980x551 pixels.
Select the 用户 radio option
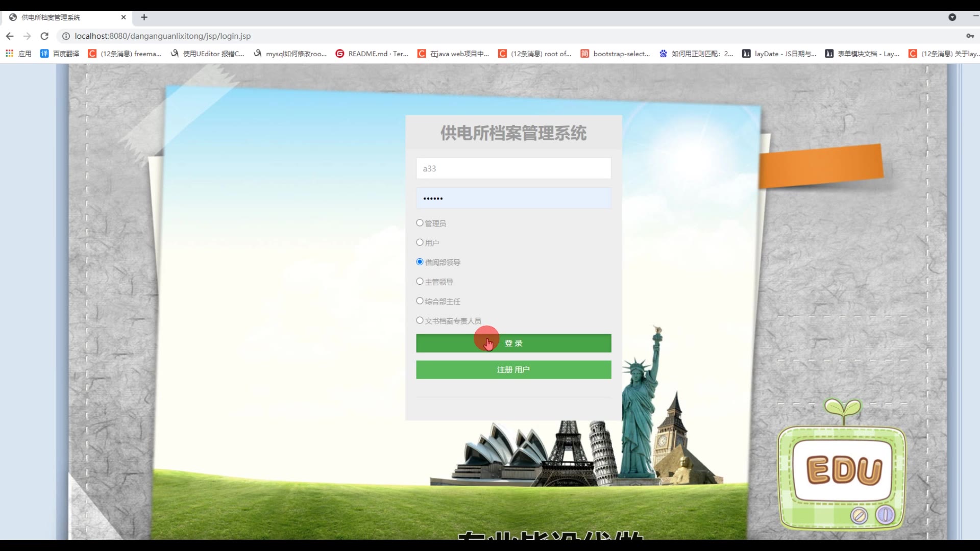tap(420, 242)
